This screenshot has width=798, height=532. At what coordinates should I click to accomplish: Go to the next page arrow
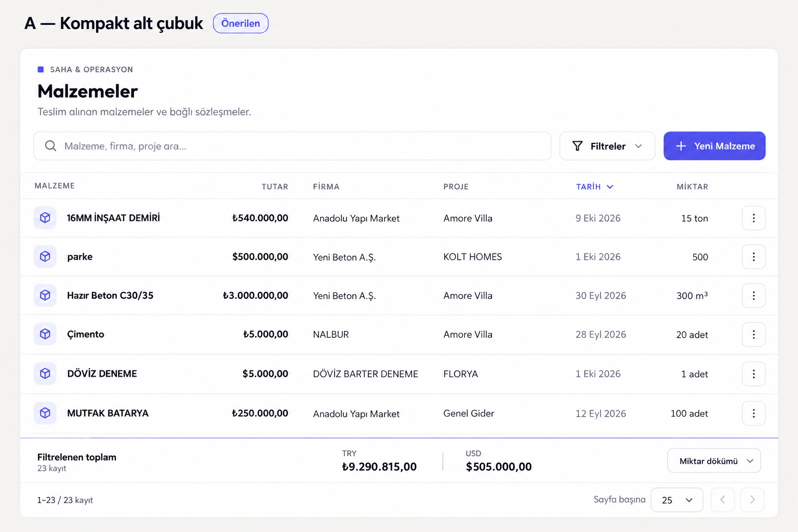coord(752,500)
